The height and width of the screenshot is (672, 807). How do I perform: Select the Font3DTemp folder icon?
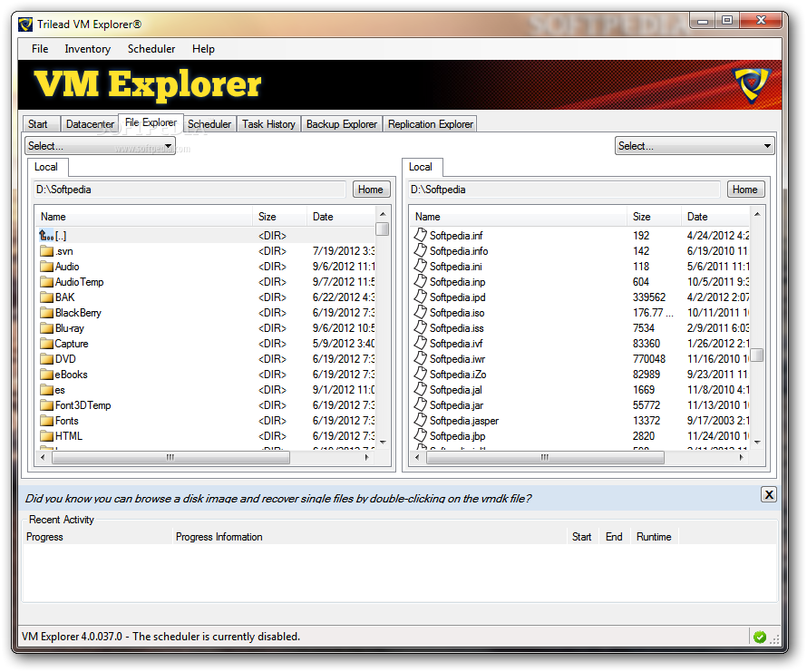tap(47, 405)
